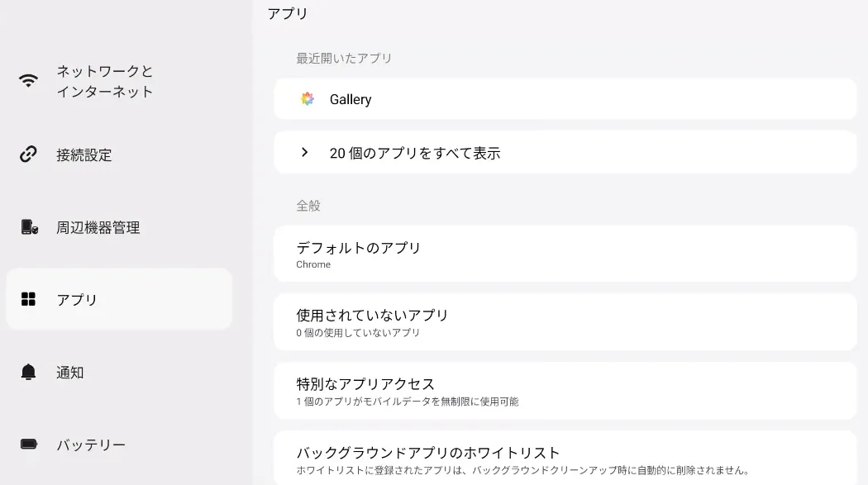Show all 20 apps (20個のアプリをすべて表示)
The width and height of the screenshot is (868, 485).
[x=415, y=153]
